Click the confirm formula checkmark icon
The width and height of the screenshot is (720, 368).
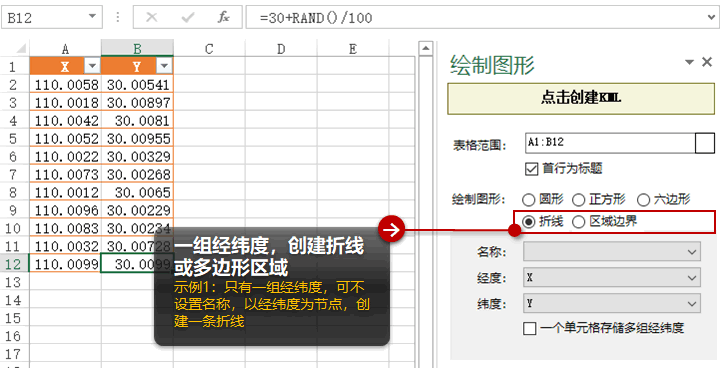[188, 17]
